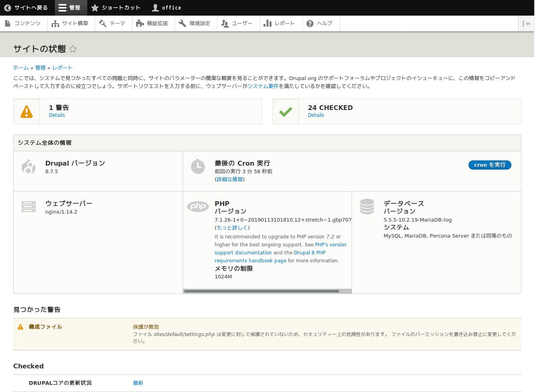This screenshot has width=539, height=392.
Task: Open the もっと詳しく PHP link
Action: 232,228
